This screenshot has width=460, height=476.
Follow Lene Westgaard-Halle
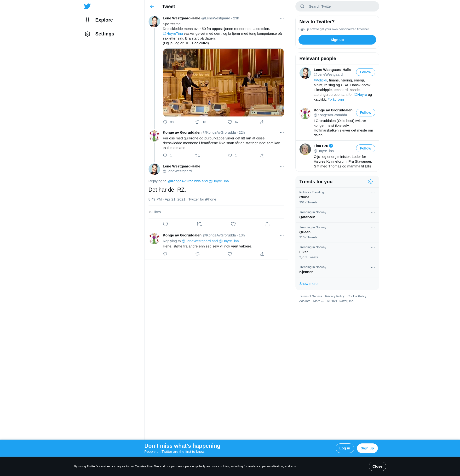[365, 72]
